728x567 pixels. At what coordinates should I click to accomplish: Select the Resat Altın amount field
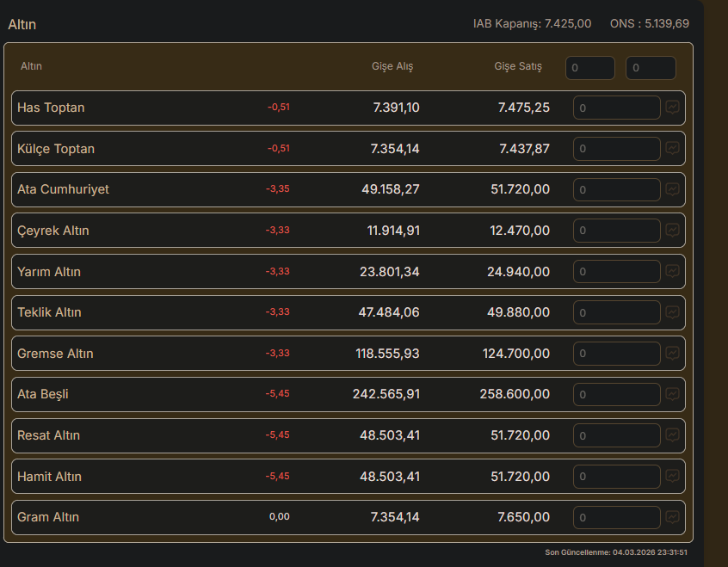point(616,435)
